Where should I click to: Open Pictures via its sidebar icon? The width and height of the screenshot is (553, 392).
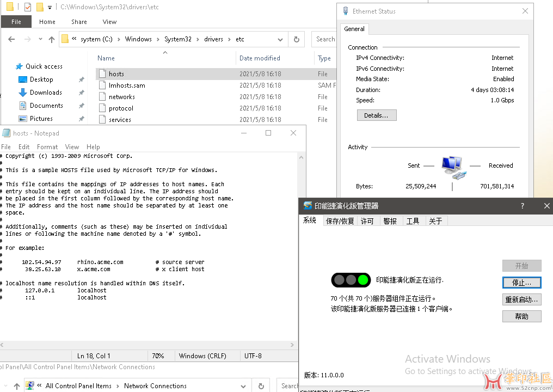[22, 119]
